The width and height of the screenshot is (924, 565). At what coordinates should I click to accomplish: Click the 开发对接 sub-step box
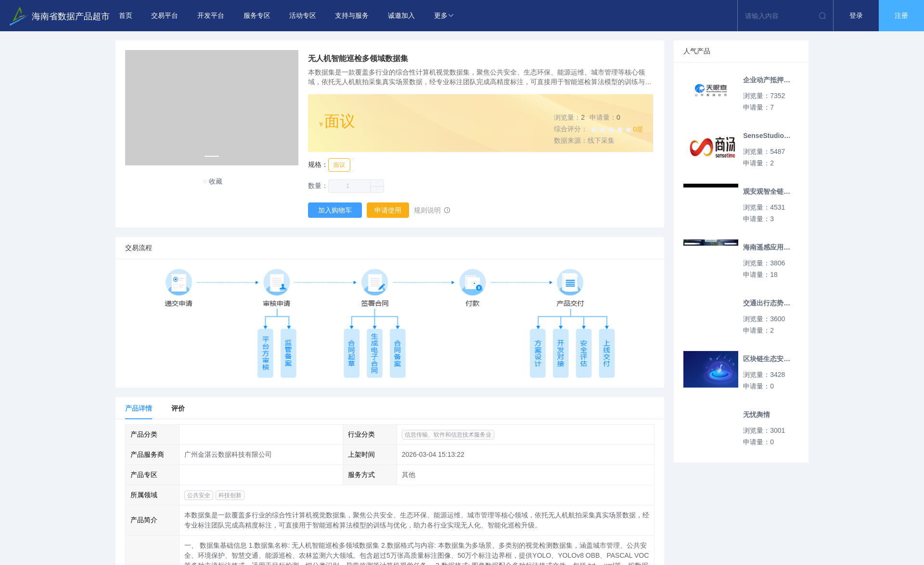(561, 353)
